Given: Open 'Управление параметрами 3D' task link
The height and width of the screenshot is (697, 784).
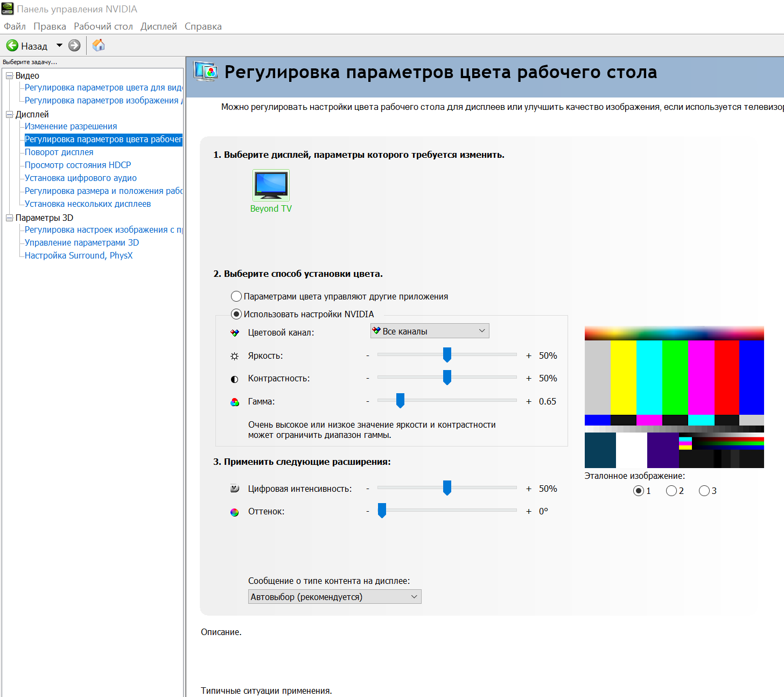Looking at the screenshot, I should (x=82, y=242).
